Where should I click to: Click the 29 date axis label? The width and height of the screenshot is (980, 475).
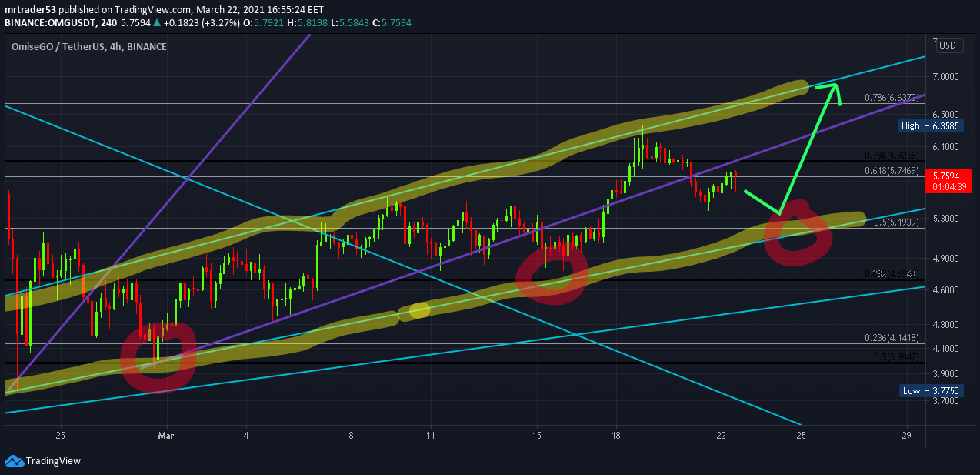coord(906,435)
